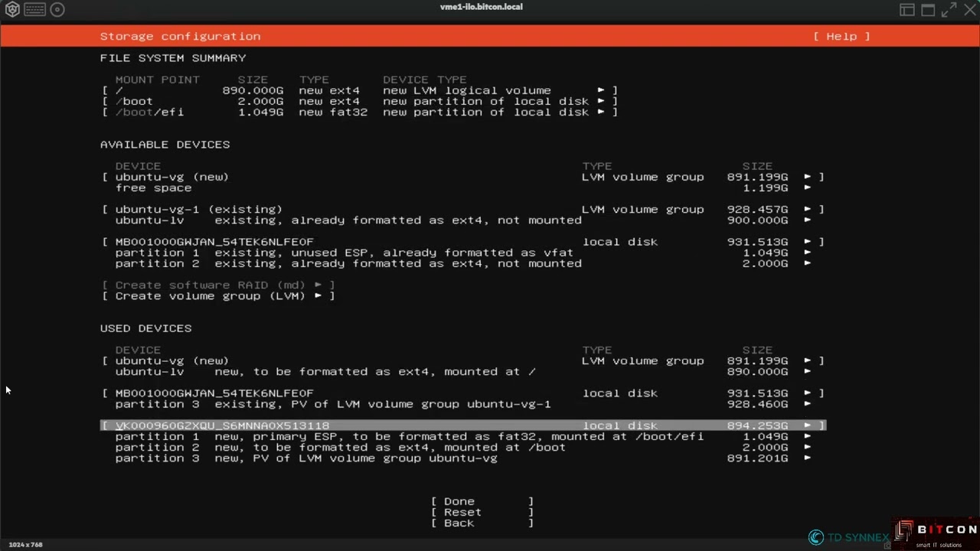Expand ubuntu-lv 890.000G arrow
Image resolution: width=980 pixels, height=551 pixels.
click(x=808, y=371)
